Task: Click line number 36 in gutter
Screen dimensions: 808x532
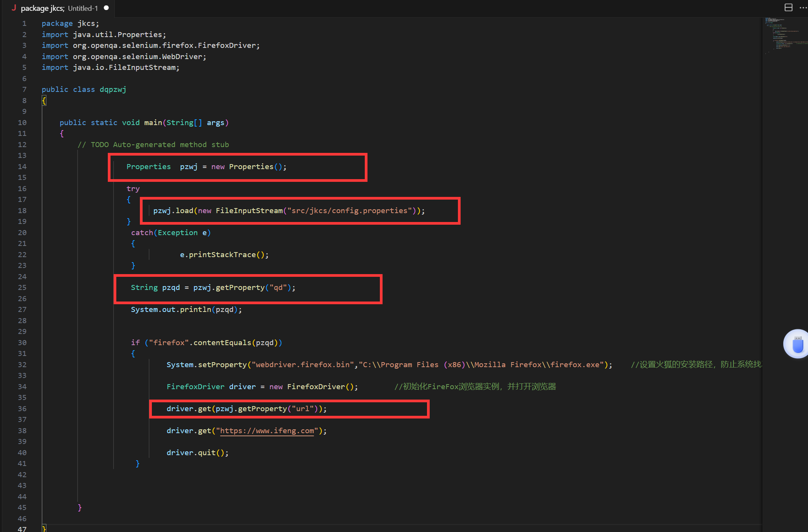Action: click(22, 409)
